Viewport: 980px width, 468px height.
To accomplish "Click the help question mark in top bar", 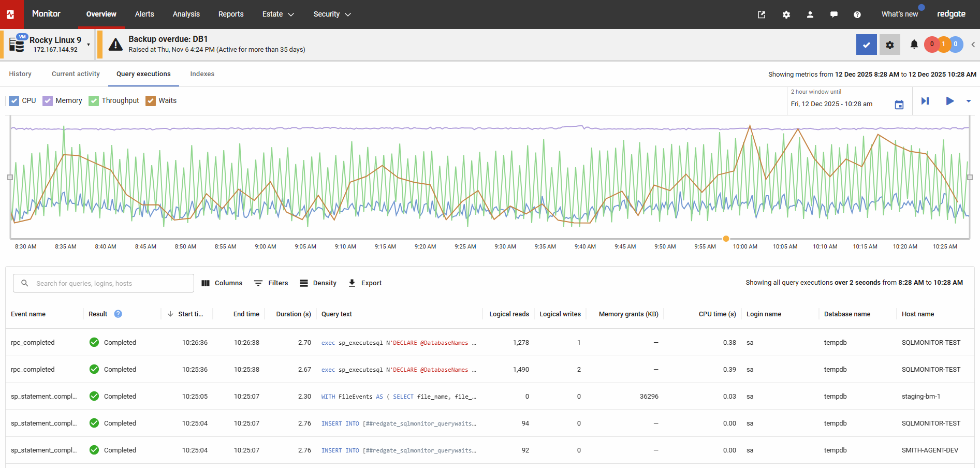I will (857, 14).
